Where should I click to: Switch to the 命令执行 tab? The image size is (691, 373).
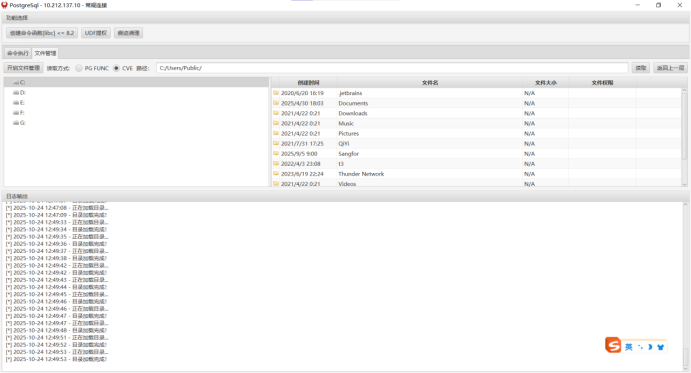(18, 53)
